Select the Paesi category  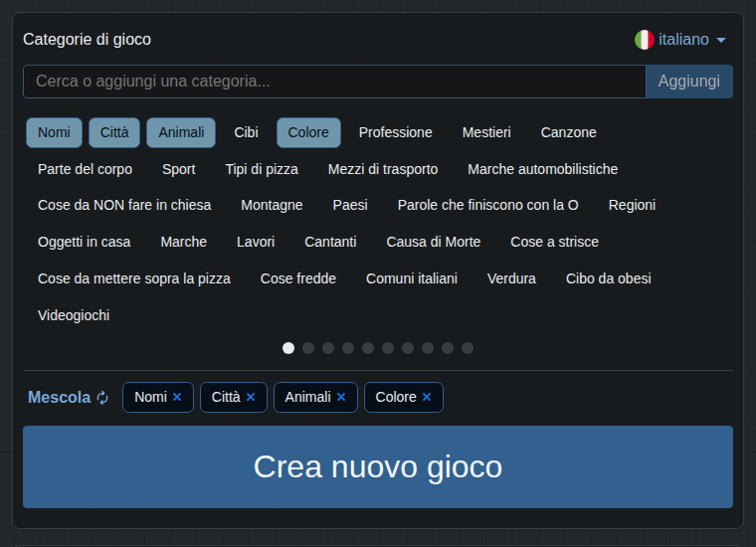[350, 205]
